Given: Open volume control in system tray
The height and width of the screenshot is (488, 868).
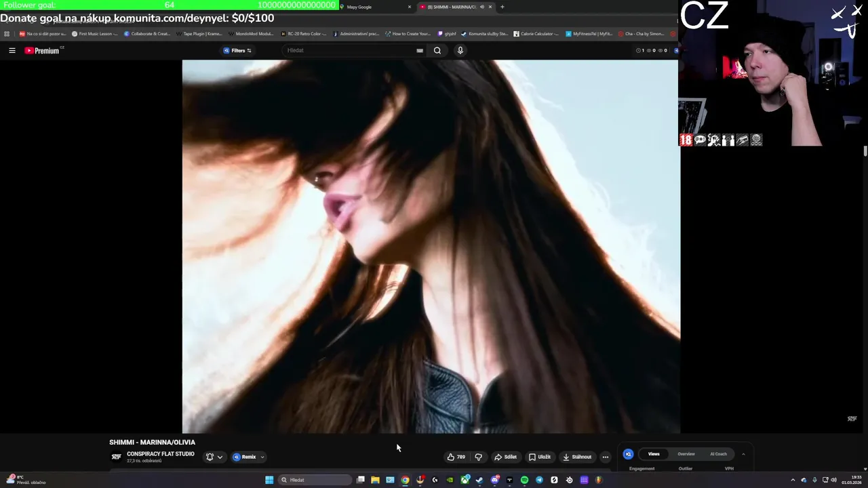Looking at the screenshot, I should (x=833, y=480).
